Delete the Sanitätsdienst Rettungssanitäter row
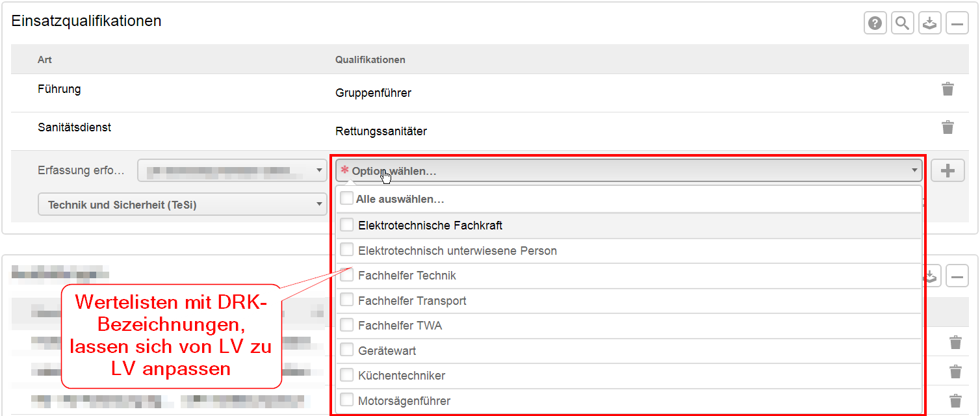 coord(948,127)
